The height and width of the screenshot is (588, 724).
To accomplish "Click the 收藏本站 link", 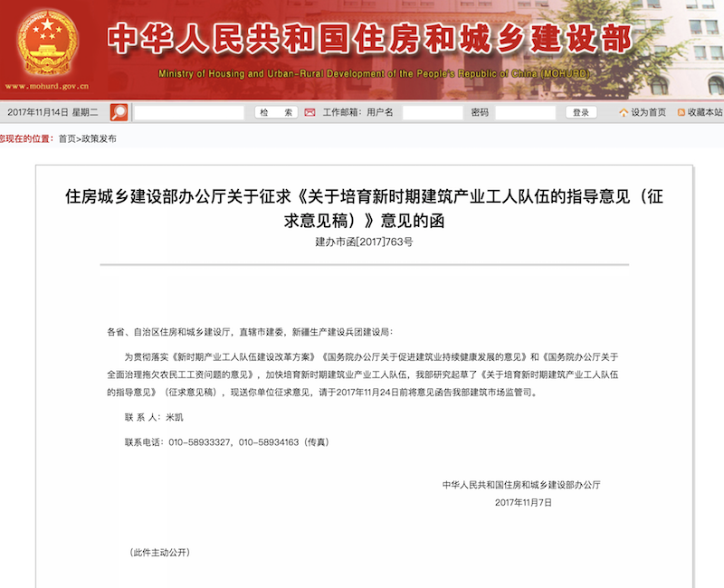I will pyautogui.click(x=705, y=112).
